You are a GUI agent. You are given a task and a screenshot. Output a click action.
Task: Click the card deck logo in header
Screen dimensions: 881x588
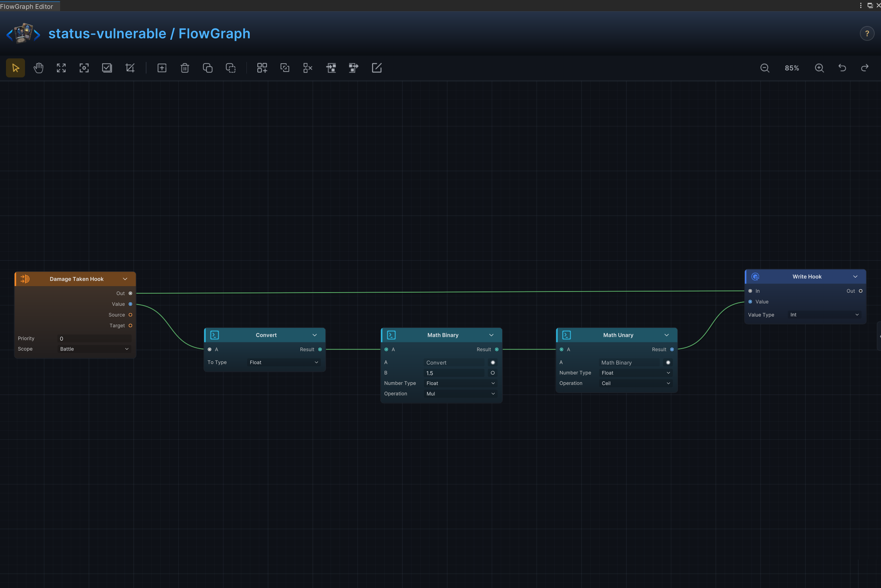click(23, 33)
